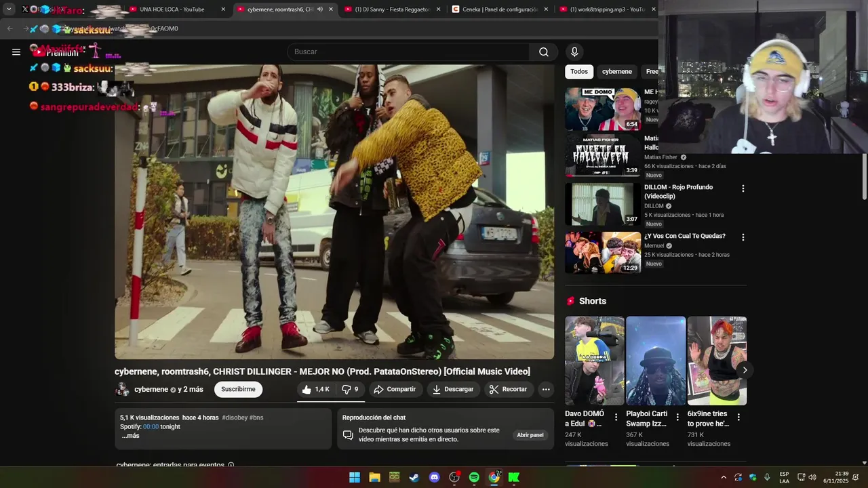Click the Recortar clip button

508,389
